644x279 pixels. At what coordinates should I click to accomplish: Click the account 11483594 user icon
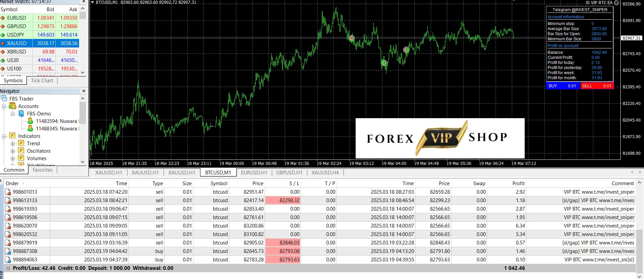point(30,121)
